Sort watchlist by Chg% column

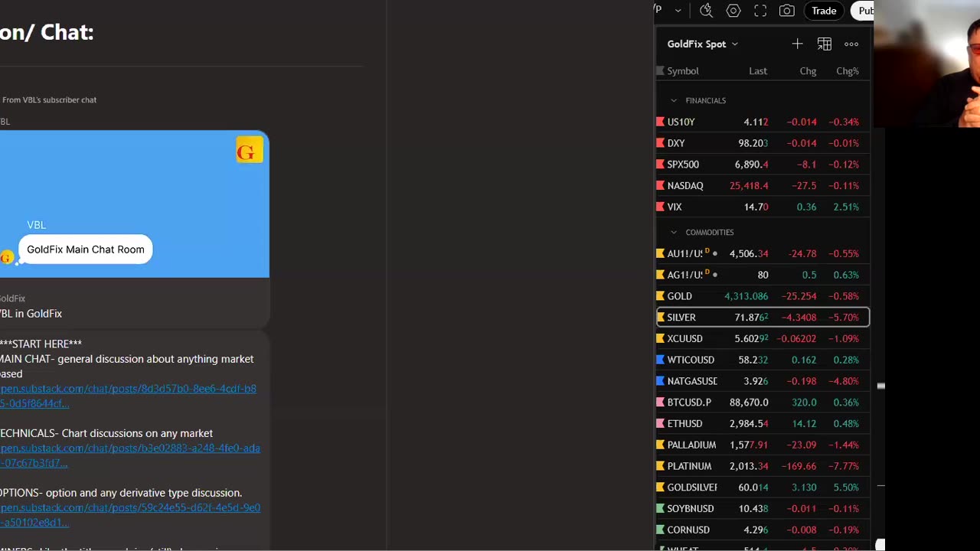(x=848, y=71)
